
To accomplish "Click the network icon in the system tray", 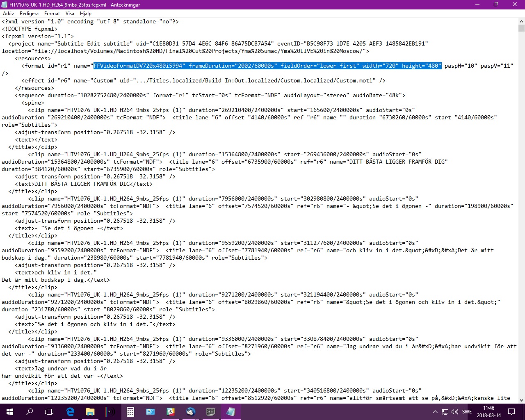I will pyautogui.click(x=444, y=411).
